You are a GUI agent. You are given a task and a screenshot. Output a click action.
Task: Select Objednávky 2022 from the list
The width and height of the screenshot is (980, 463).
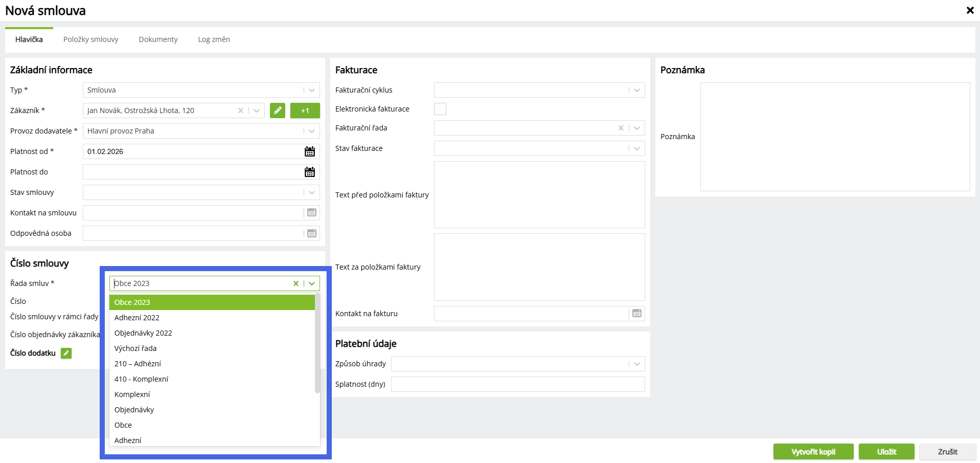click(143, 333)
